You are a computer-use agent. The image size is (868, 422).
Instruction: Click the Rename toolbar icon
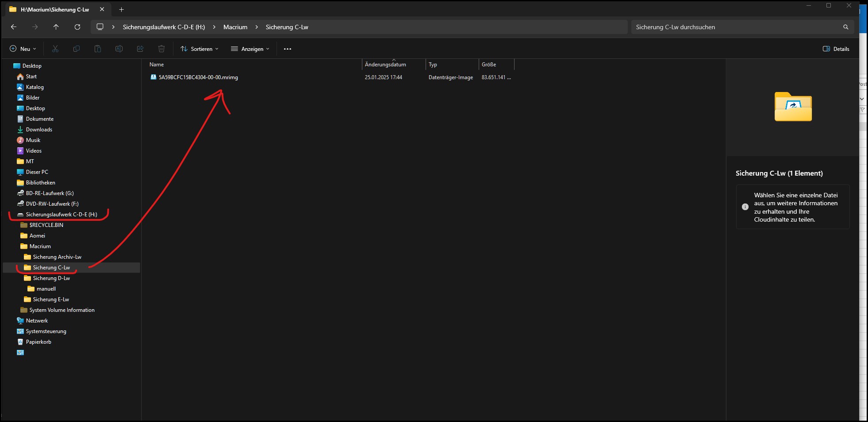119,49
